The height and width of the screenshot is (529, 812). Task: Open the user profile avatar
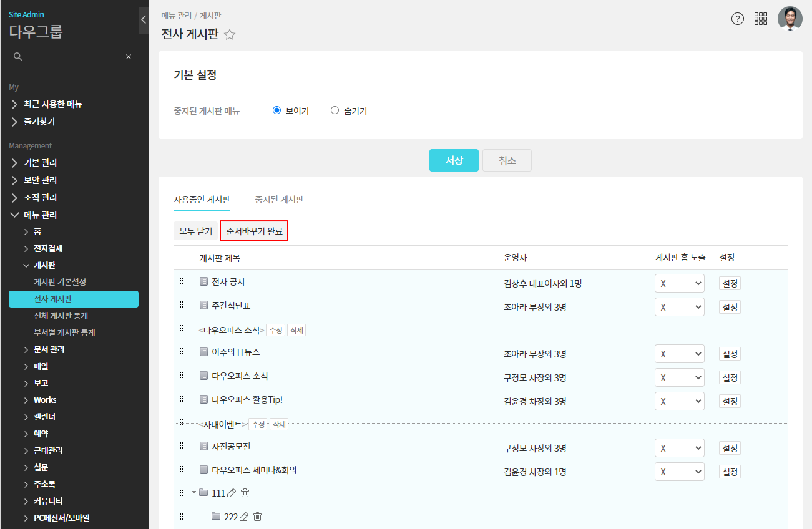tap(790, 19)
